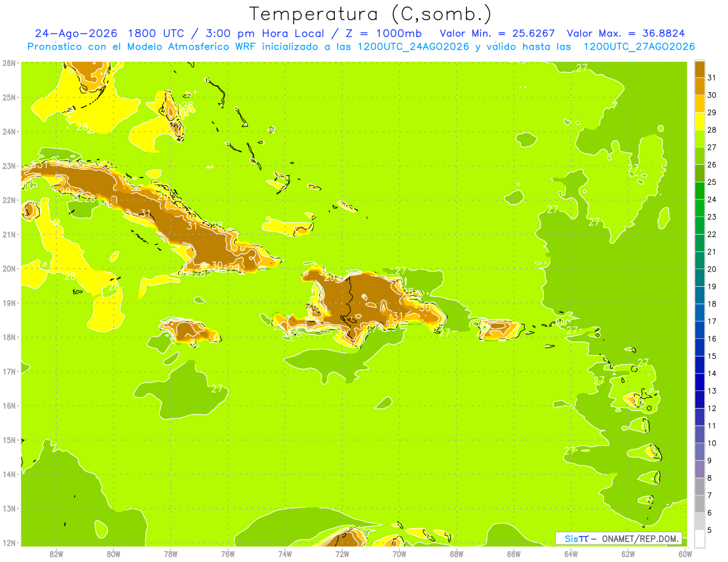Select the valid-until time "1200UTC_27AGO2026"
The image size is (728, 562).
point(639,47)
